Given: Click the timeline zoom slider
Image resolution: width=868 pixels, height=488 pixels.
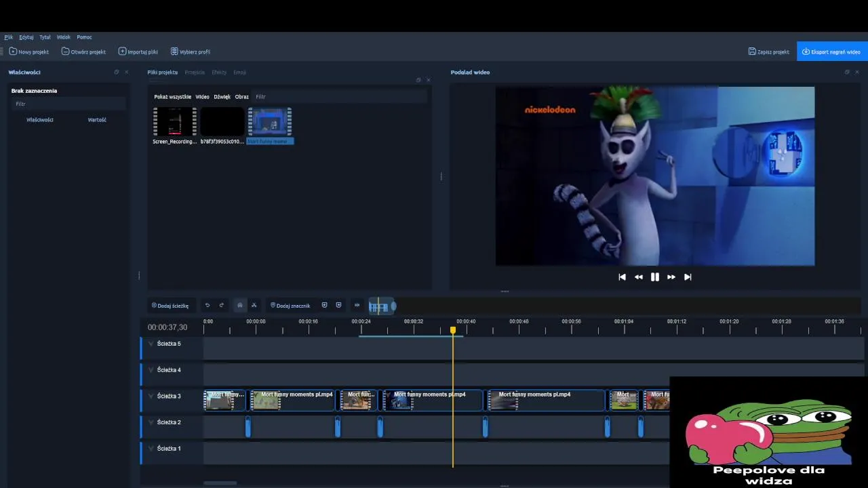Looking at the screenshot, I should [x=382, y=306].
